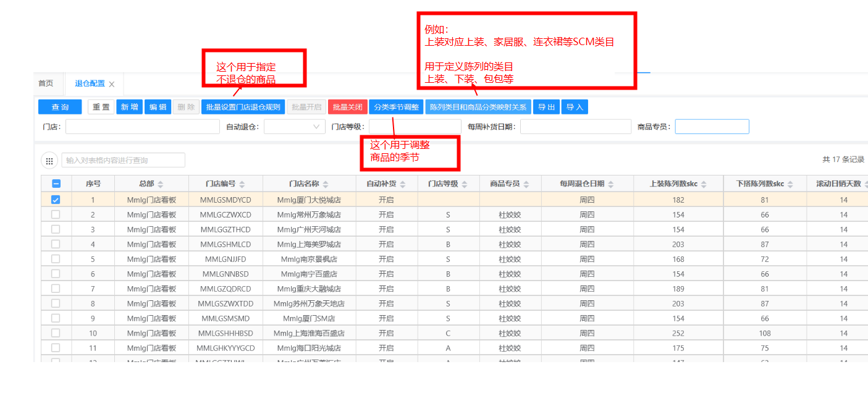Image resolution: width=868 pixels, height=401 pixels.
Task: Sort by 上装陈列数skc sort icon
Action: pyautogui.click(x=703, y=184)
